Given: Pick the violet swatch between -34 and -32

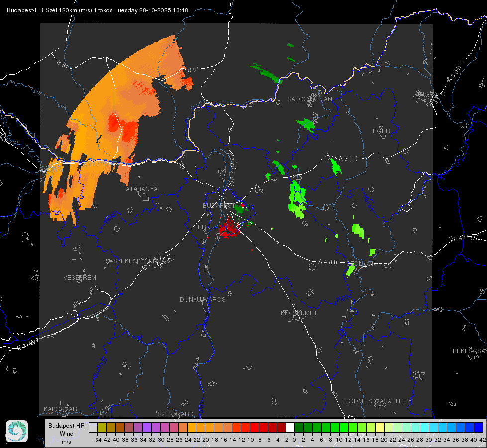Looking at the screenshot, I should [147, 427].
